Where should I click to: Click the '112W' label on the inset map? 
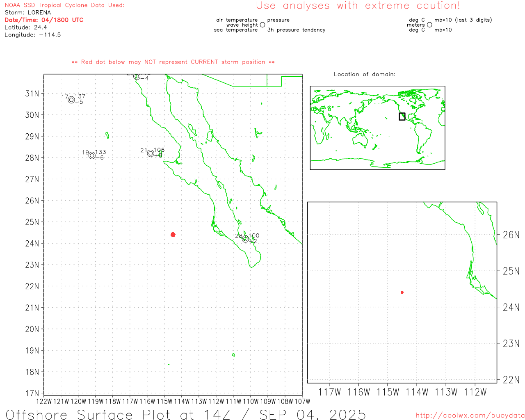[475, 392]
